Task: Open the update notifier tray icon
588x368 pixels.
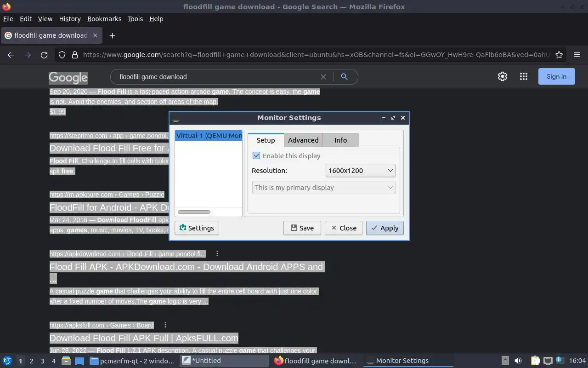Action: (x=559, y=360)
